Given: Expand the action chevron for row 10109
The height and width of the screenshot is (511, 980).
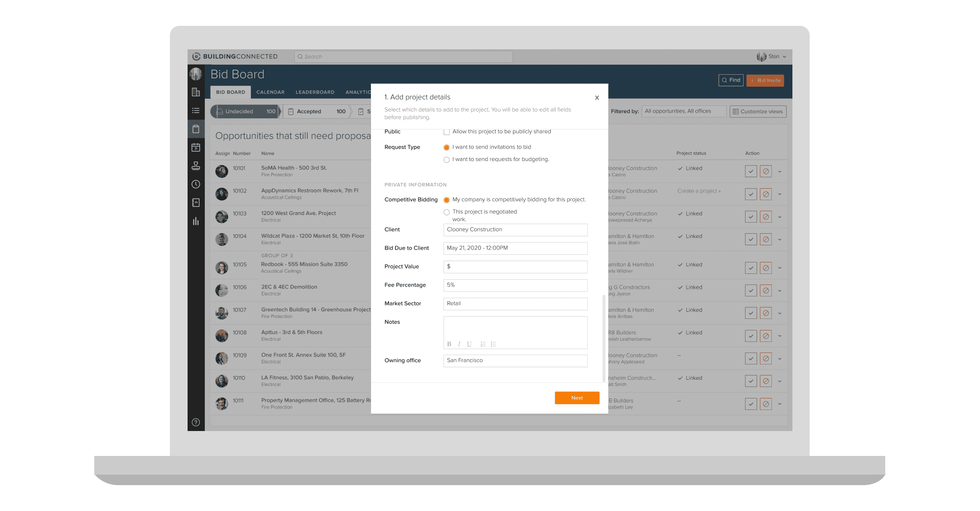Looking at the screenshot, I should click(x=780, y=359).
